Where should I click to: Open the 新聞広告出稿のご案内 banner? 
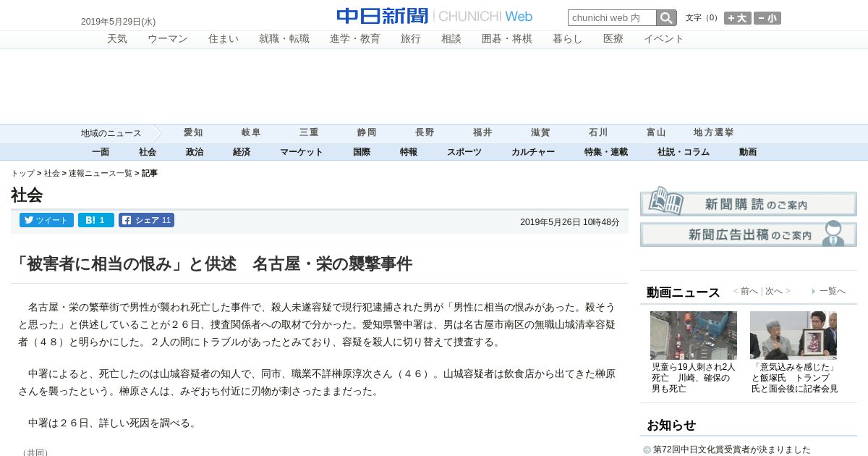tap(749, 234)
